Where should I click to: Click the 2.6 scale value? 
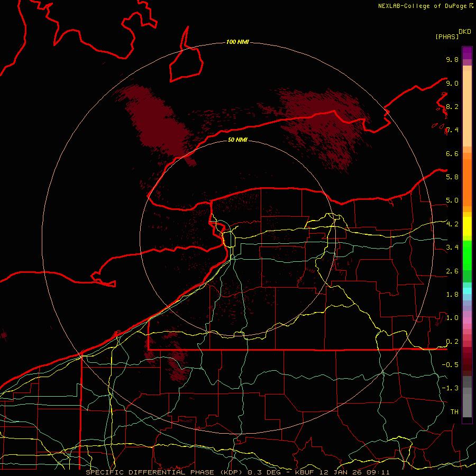point(452,271)
